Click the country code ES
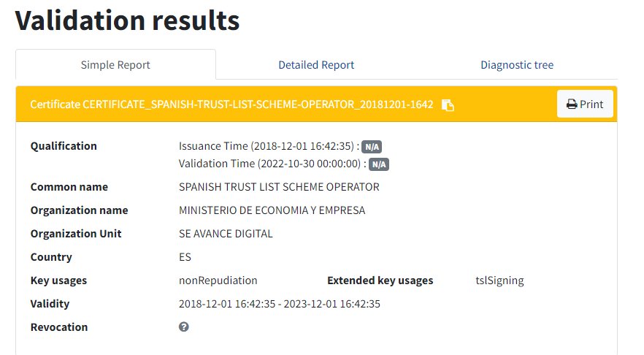The height and width of the screenshot is (355, 644). point(185,257)
